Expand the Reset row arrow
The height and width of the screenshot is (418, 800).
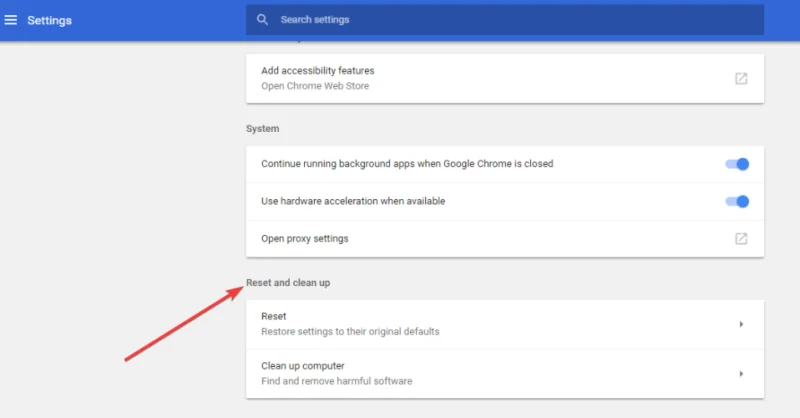coord(741,324)
